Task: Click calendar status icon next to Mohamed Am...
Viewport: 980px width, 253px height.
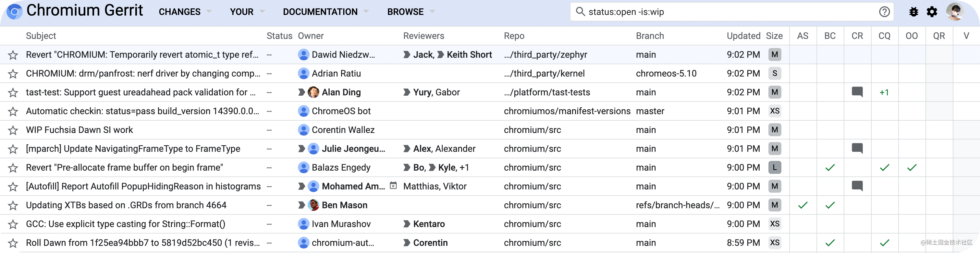Action: (x=393, y=186)
